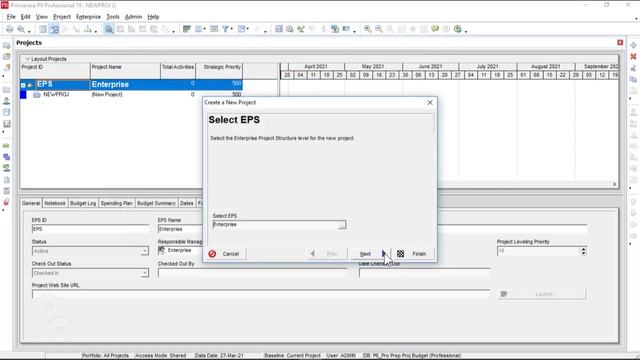Switch to the Dates tab
Viewport: 640px width, 360px height.
coord(187,203)
